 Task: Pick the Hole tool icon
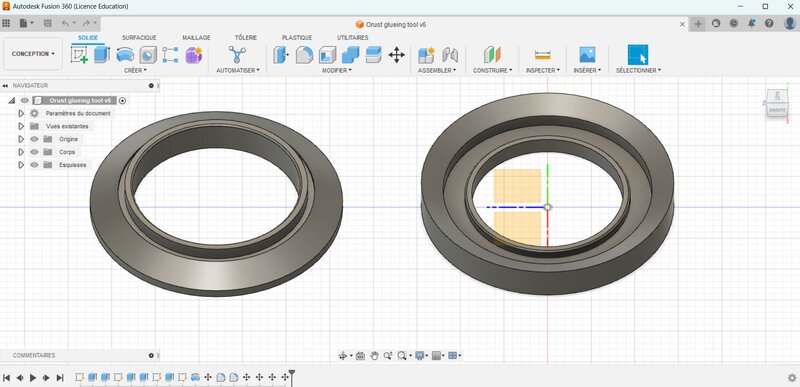pyautogui.click(x=148, y=55)
